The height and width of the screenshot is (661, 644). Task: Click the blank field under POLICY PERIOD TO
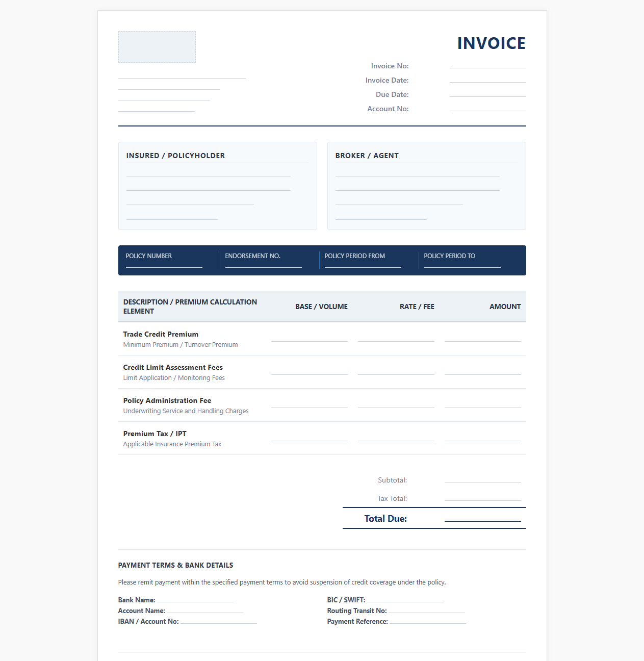[462, 264]
